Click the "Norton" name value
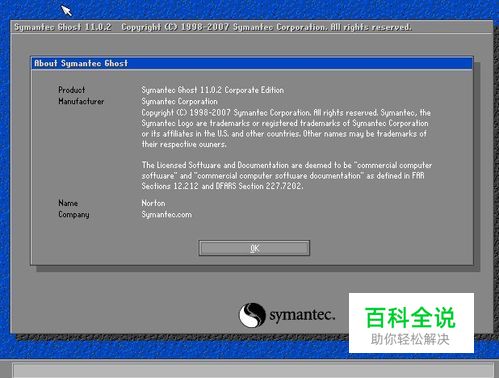 pos(153,203)
